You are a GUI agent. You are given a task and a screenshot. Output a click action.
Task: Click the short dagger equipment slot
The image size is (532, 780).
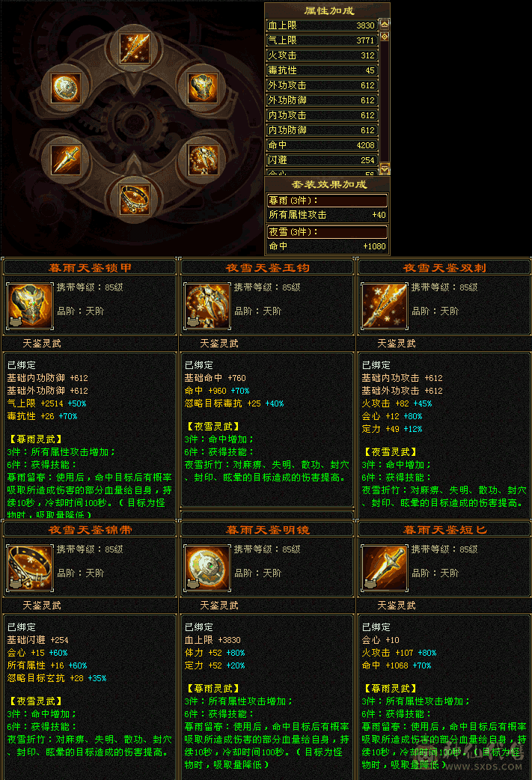click(x=66, y=159)
